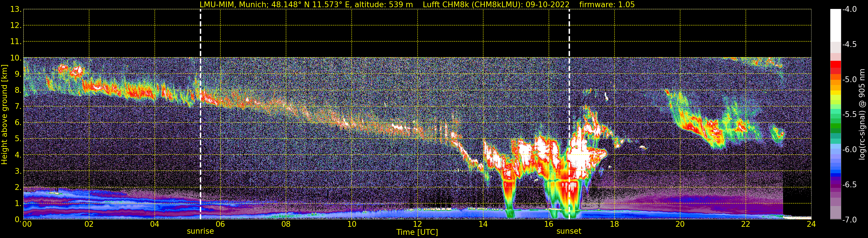
Task: Click the height axis tick '9.'
Action: coord(18,74)
